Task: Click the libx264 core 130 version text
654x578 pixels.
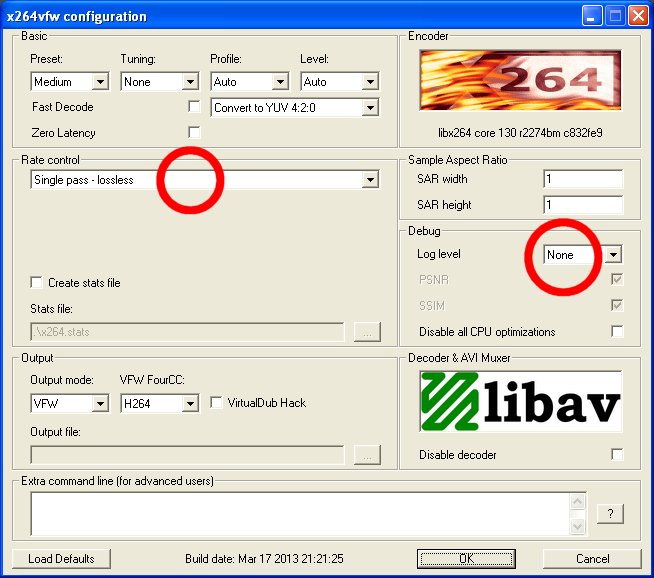Action: click(520, 133)
